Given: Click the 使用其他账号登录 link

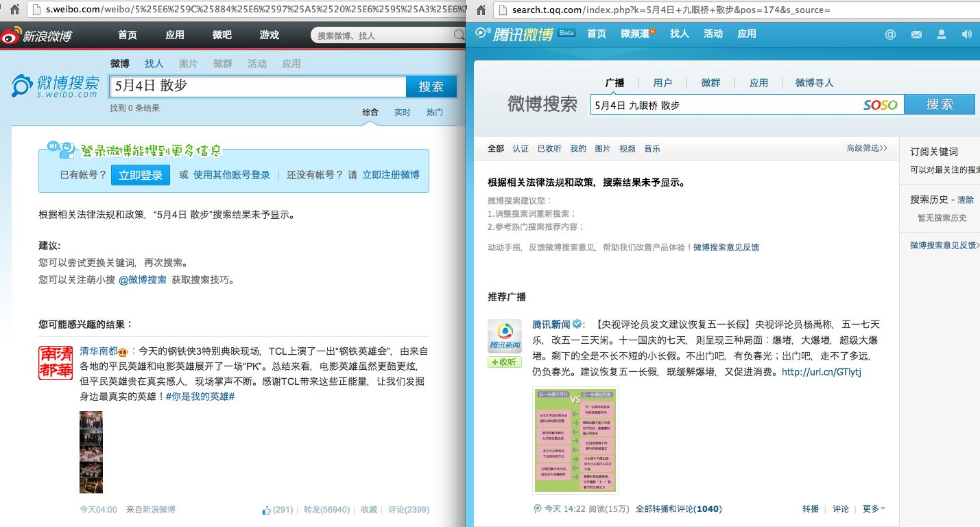Looking at the screenshot, I should point(232,175).
